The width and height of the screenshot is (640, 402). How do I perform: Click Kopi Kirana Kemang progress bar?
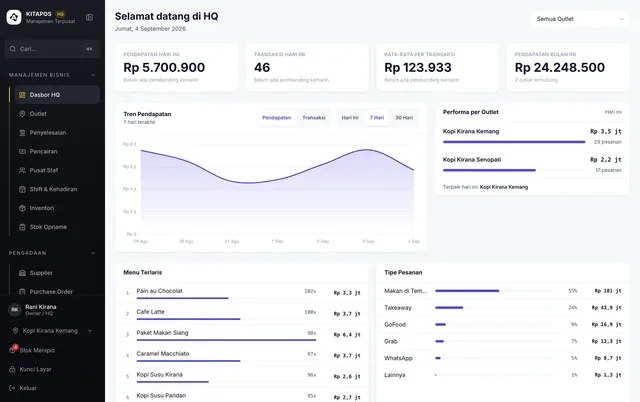coord(514,142)
